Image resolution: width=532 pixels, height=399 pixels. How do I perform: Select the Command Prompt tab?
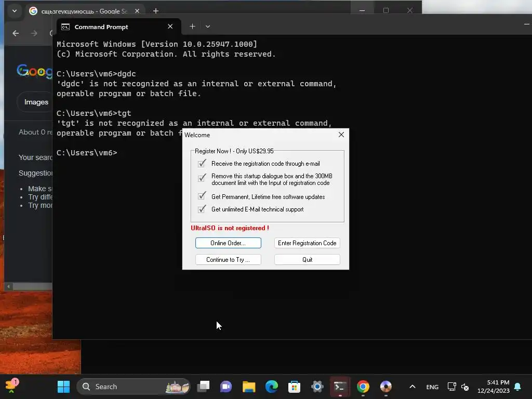click(118, 27)
